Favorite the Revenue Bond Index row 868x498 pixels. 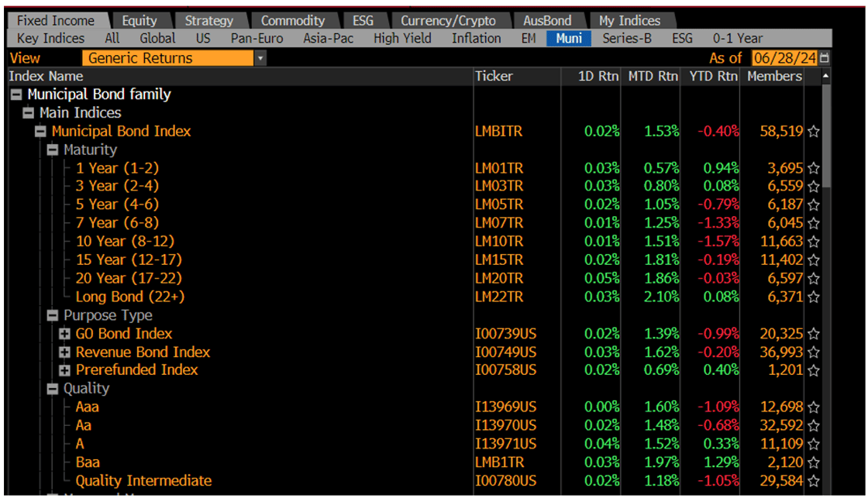pos(814,352)
